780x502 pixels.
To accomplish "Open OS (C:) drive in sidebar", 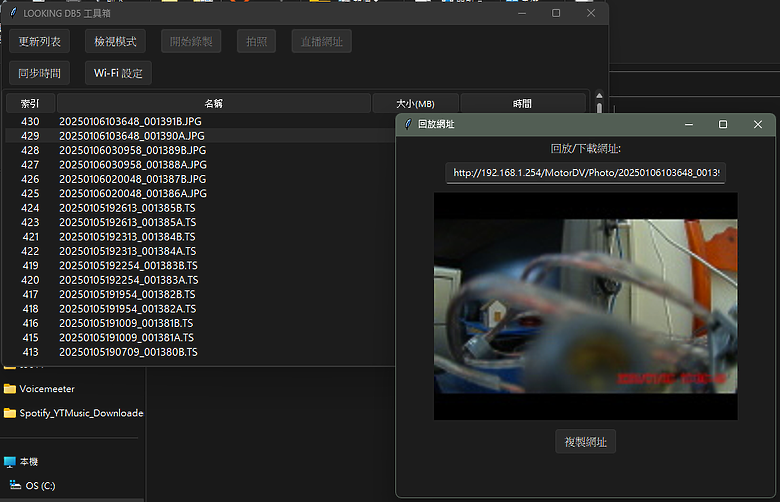I will (40, 486).
